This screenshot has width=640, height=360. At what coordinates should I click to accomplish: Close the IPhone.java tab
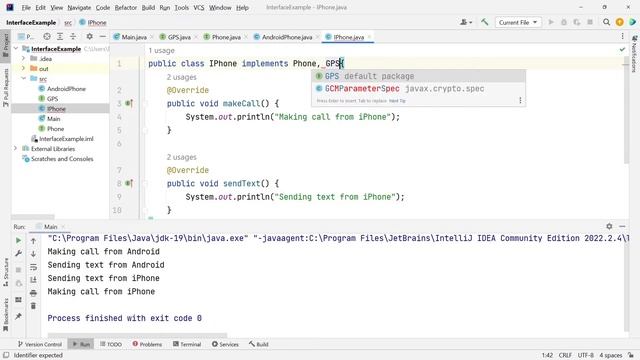point(369,37)
